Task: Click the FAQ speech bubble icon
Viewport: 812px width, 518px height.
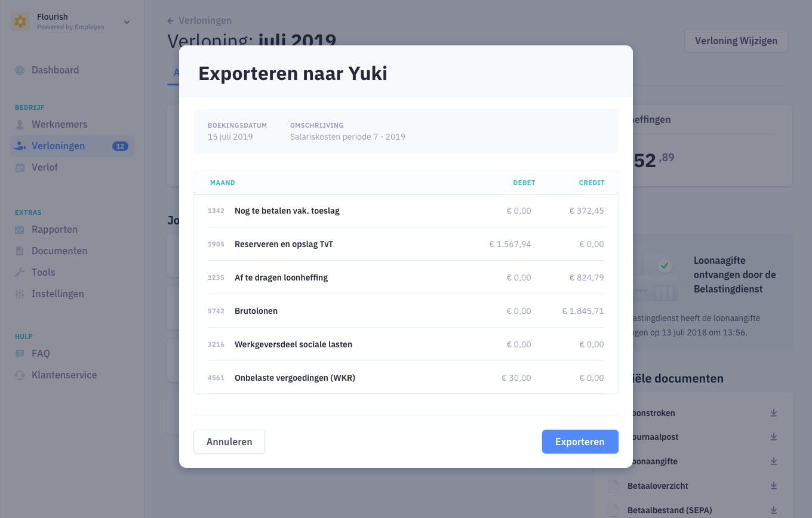Action: point(20,354)
